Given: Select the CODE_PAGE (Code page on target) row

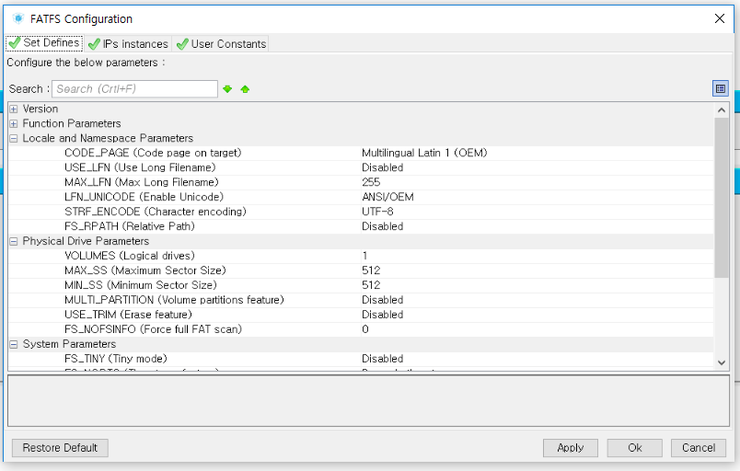Looking at the screenshot, I should click(x=361, y=153).
